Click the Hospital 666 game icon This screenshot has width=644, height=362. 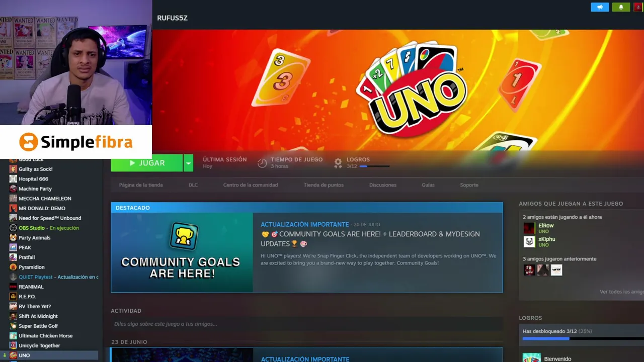coord(13,179)
